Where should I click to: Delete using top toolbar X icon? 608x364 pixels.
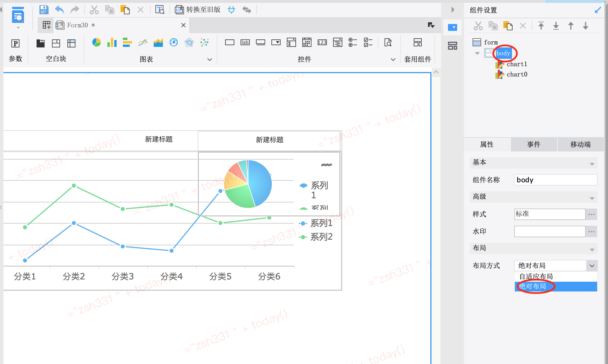[140, 10]
